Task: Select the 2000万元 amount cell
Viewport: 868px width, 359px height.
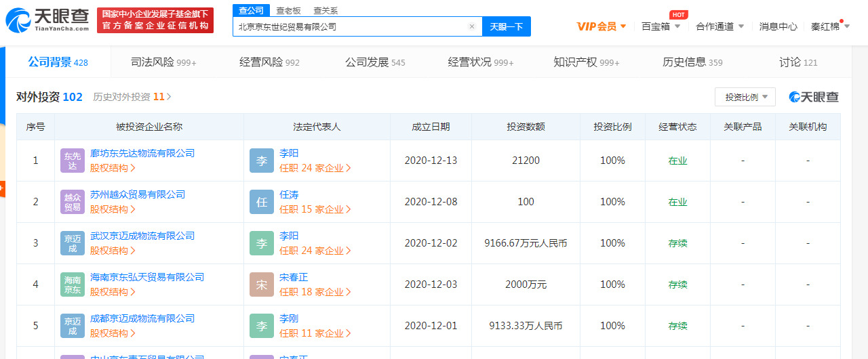Action: coord(526,284)
